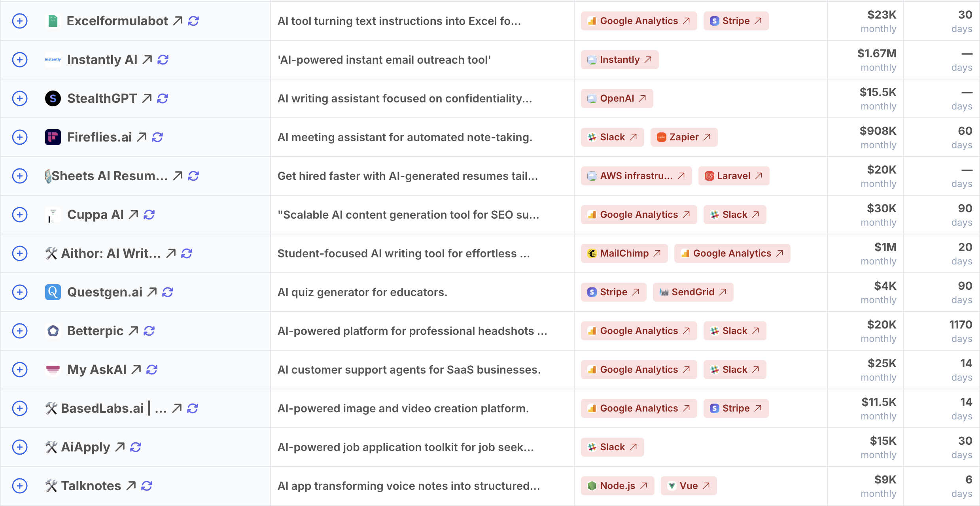Click the BasedLabs.ai description cell

(x=403, y=408)
